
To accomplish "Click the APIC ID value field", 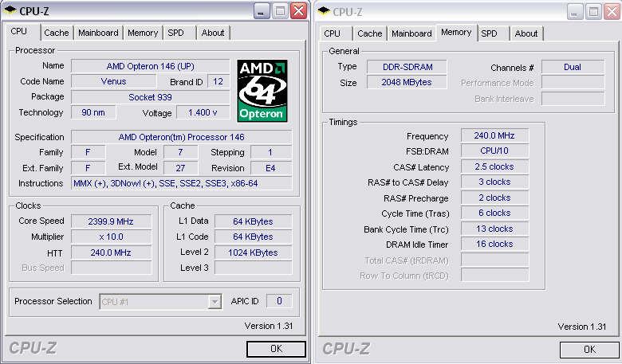I will 279,301.
